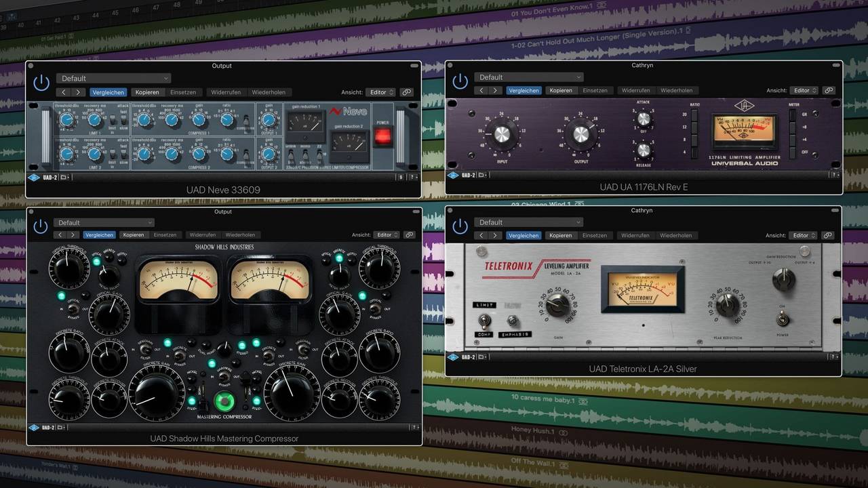Set the 1176LN meter mode to GR
Image resolution: width=868 pixels, height=488 pixels.
coord(792,116)
